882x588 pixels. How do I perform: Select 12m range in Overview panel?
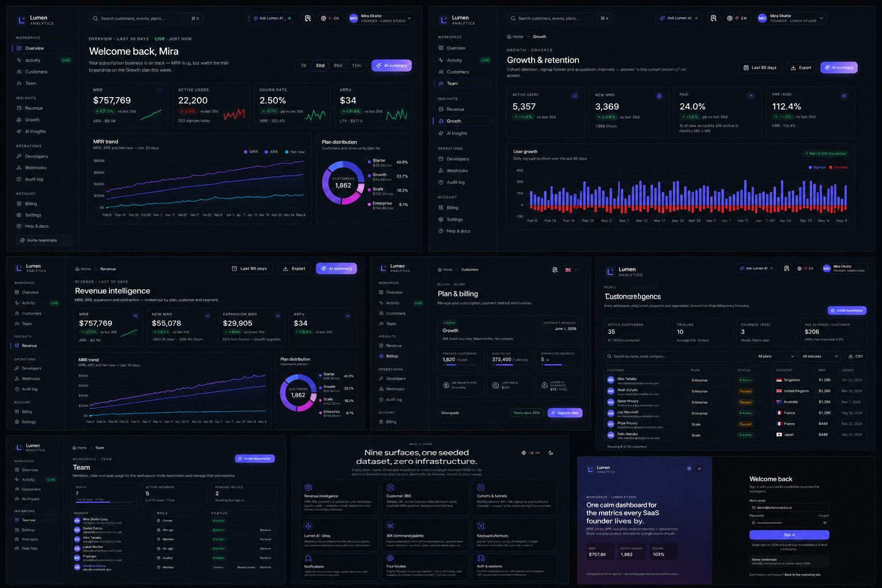tap(357, 65)
